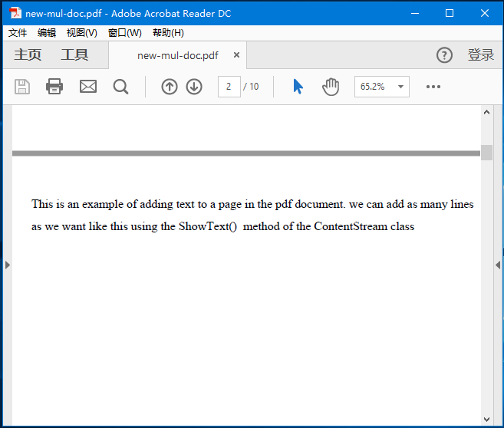Click the scrollbar up arrow
The height and width of the screenshot is (428, 504).
pyautogui.click(x=486, y=112)
